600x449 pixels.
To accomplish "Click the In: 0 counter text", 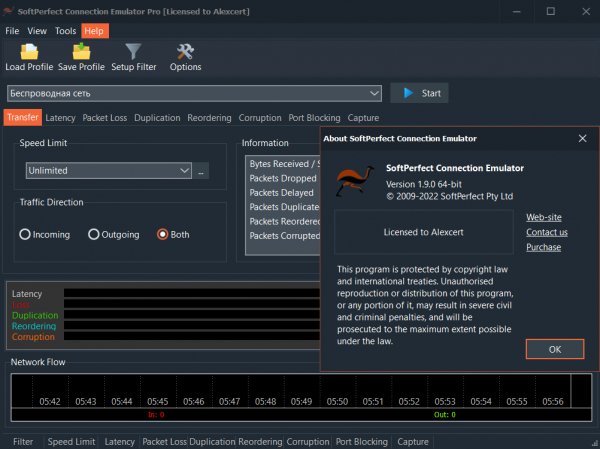I will (156, 415).
